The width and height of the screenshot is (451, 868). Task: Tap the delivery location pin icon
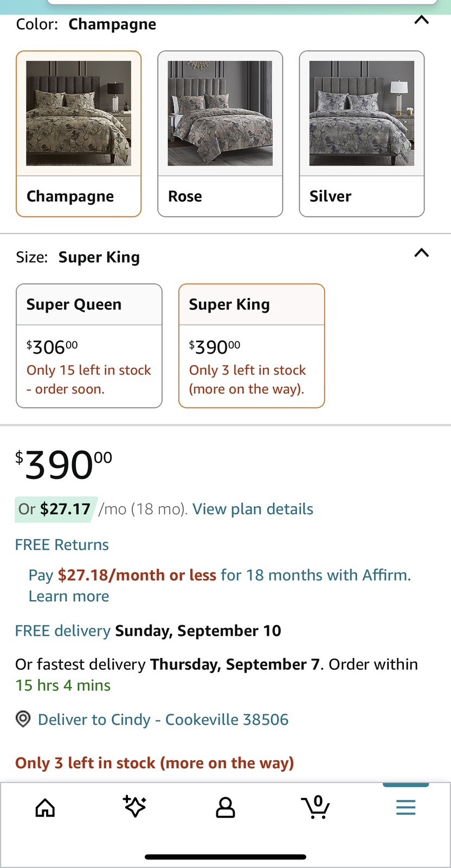coord(23,719)
